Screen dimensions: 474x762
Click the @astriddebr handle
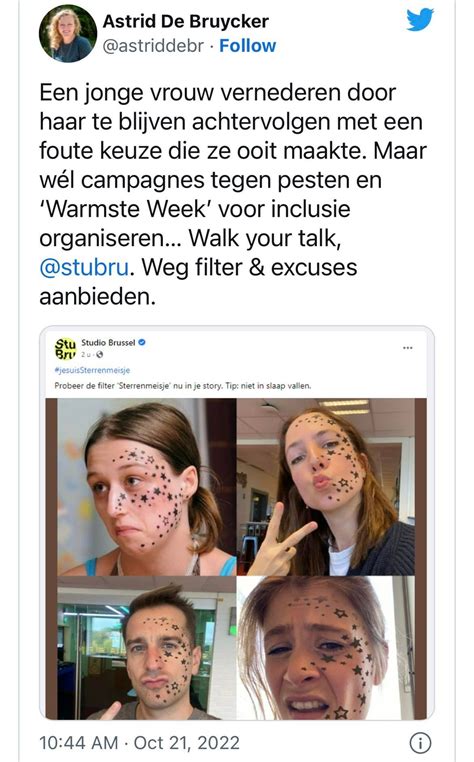click(x=153, y=46)
